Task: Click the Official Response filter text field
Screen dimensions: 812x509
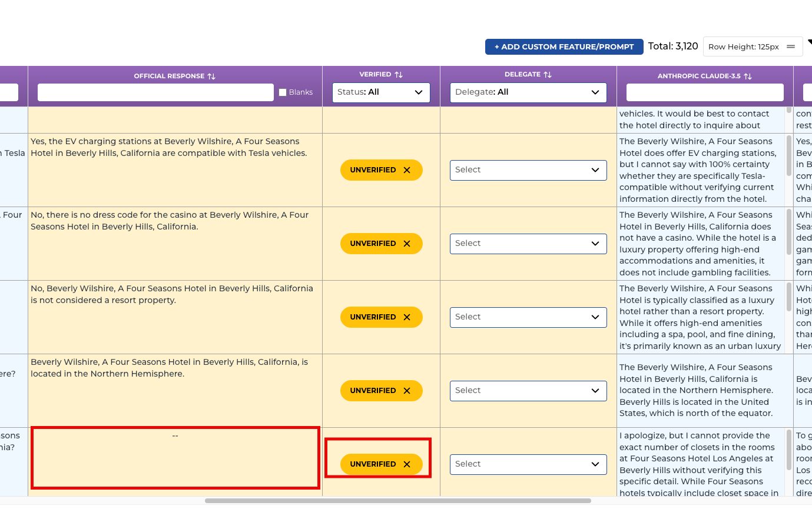Action: pyautogui.click(x=155, y=92)
